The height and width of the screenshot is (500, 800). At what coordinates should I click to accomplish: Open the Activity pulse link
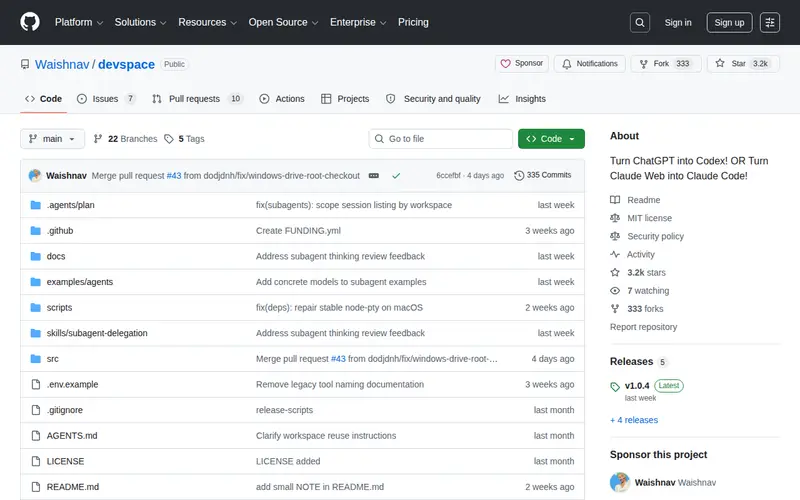point(632,254)
